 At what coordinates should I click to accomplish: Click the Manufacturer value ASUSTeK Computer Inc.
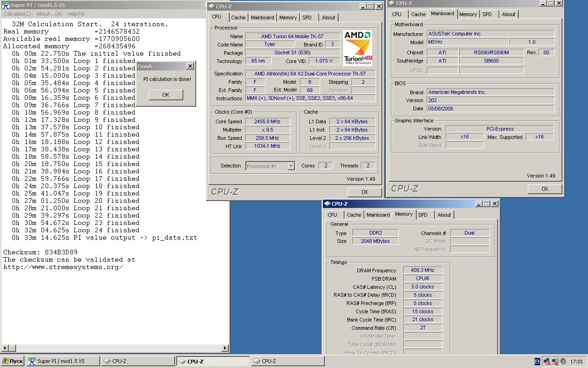(491, 34)
